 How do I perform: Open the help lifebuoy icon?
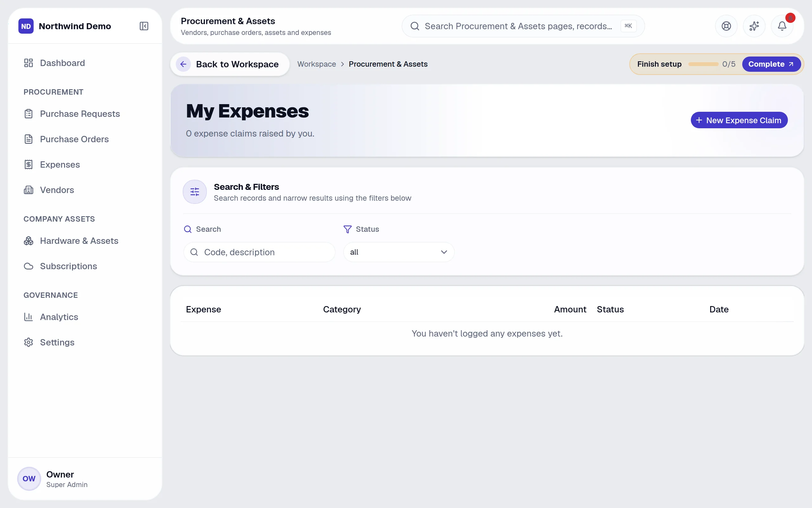(x=726, y=26)
